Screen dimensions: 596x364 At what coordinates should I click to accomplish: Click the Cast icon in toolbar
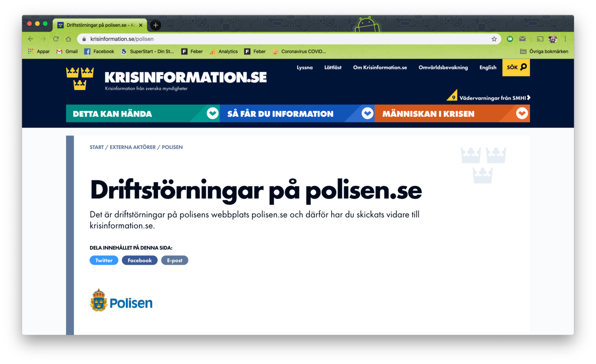pos(540,39)
